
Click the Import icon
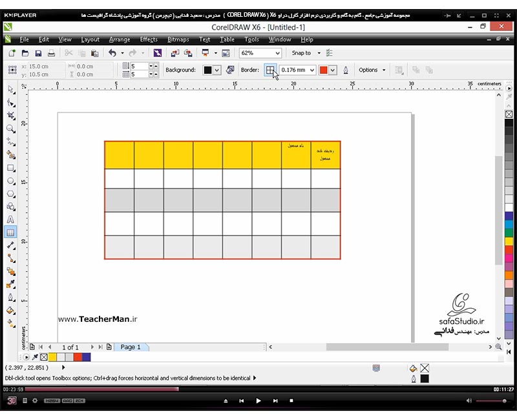(x=174, y=53)
